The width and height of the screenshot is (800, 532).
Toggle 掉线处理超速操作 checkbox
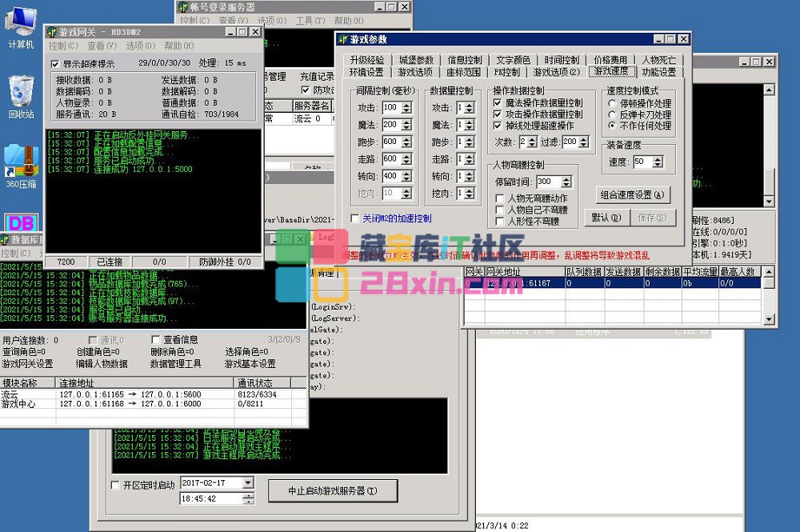tap(498, 125)
